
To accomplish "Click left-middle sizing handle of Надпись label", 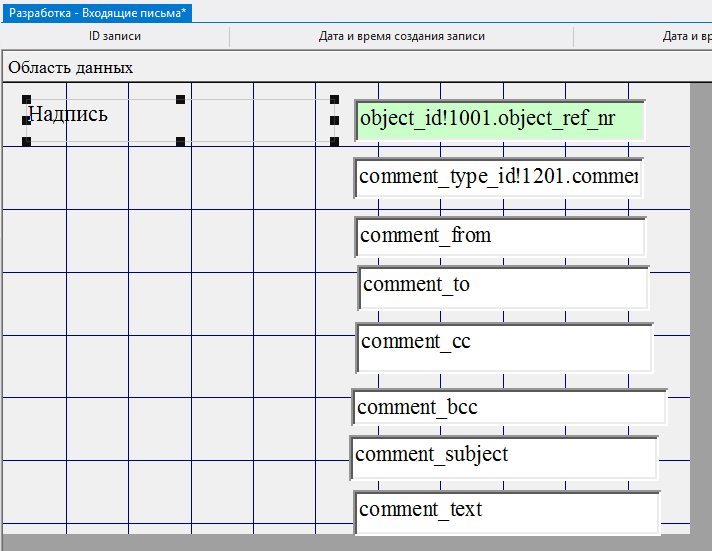I will [26, 120].
